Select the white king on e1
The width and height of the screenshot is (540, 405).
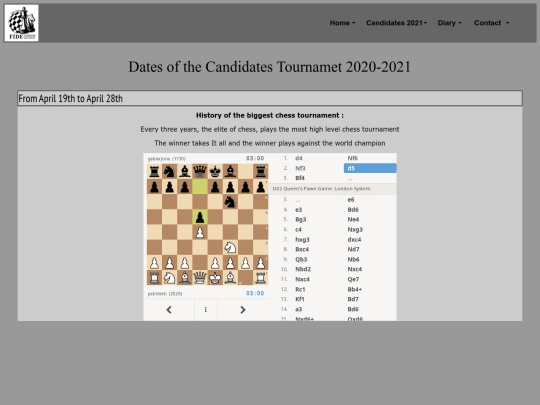click(215, 277)
